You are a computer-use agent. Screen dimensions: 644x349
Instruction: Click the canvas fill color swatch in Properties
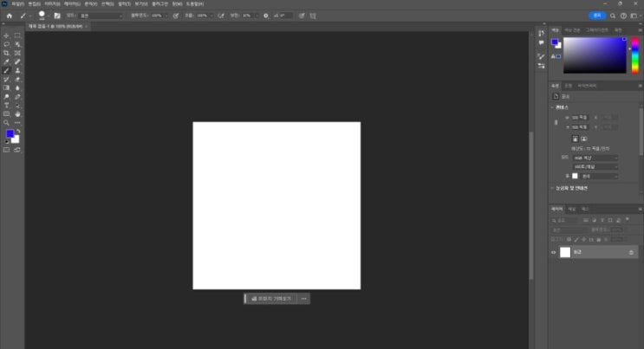[x=575, y=176]
